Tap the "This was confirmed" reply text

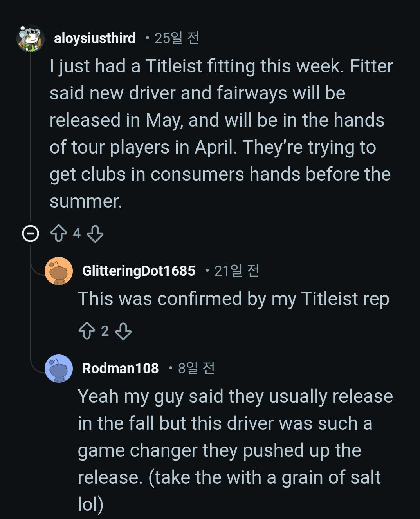click(x=233, y=299)
